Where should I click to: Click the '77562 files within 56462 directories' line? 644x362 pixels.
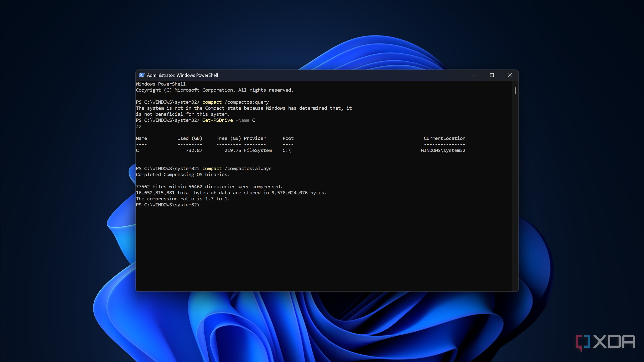click(x=209, y=187)
